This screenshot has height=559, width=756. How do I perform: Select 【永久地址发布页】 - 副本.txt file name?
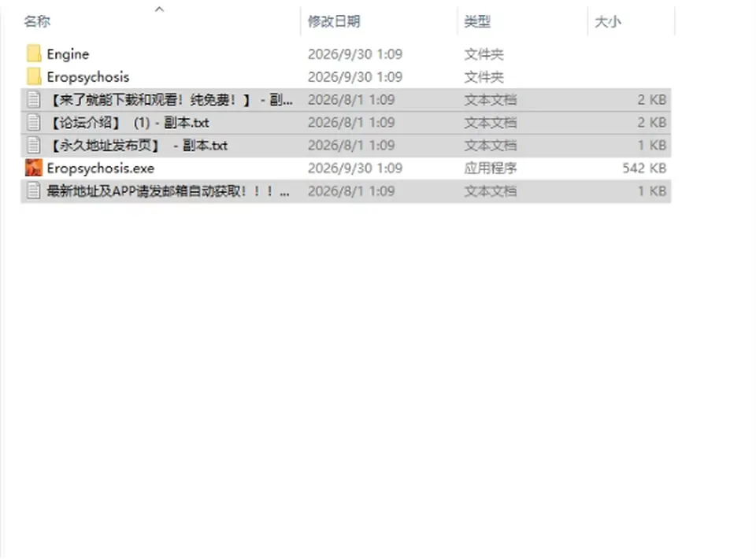[x=139, y=146]
